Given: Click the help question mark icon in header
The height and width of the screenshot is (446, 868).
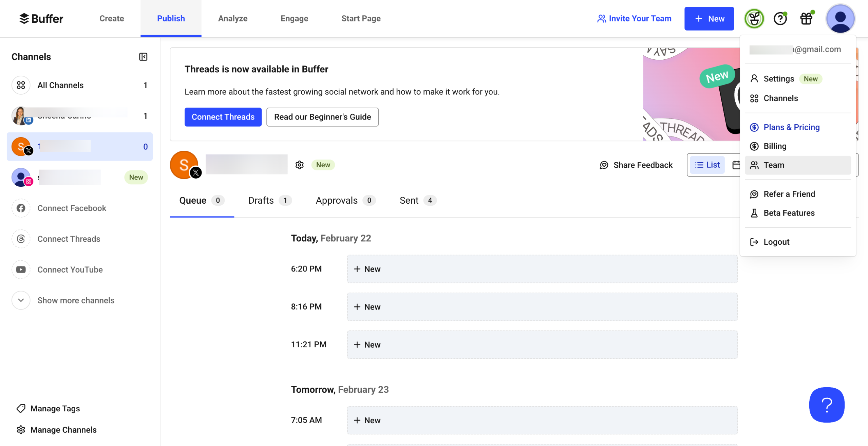Looking at the screenshot, I should [x=780, y=19].
